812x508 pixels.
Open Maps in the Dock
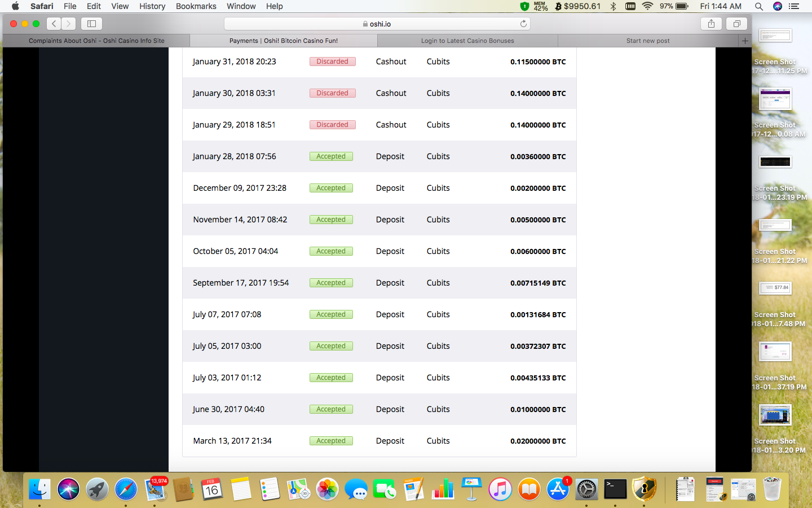click(298, 489)
